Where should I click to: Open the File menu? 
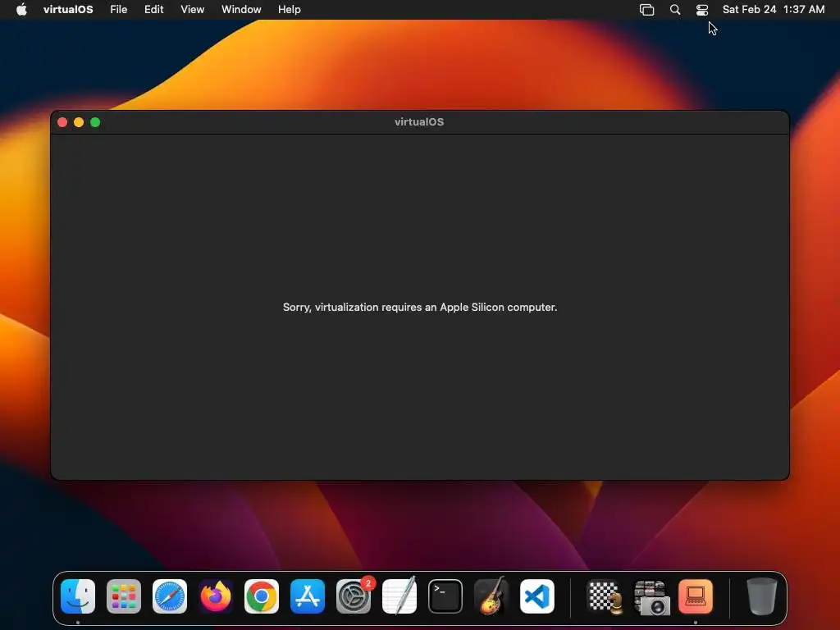coord(118,10)
